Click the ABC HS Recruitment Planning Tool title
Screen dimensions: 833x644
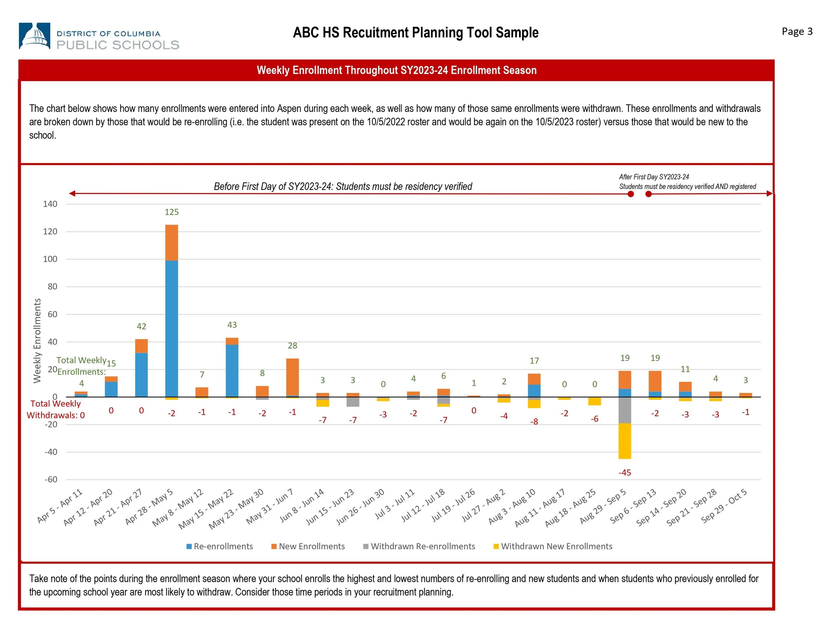pyautogui.click(x=416, y=33)
